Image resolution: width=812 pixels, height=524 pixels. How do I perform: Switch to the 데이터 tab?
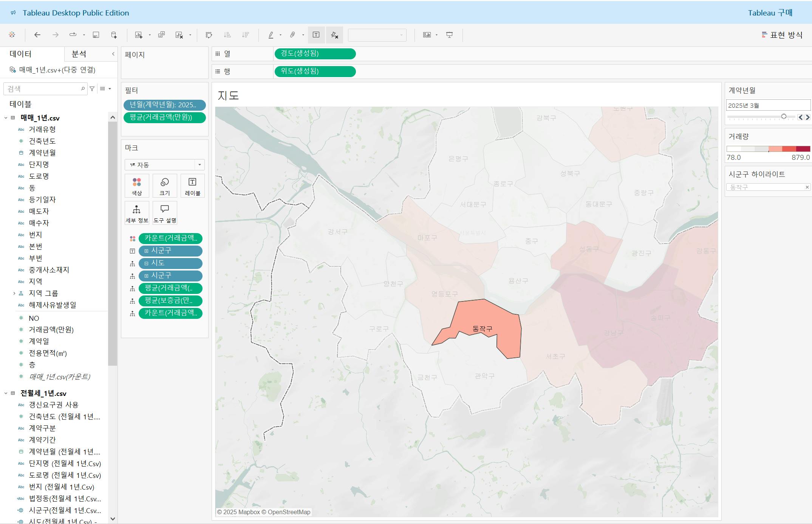(x=21, y=54)
